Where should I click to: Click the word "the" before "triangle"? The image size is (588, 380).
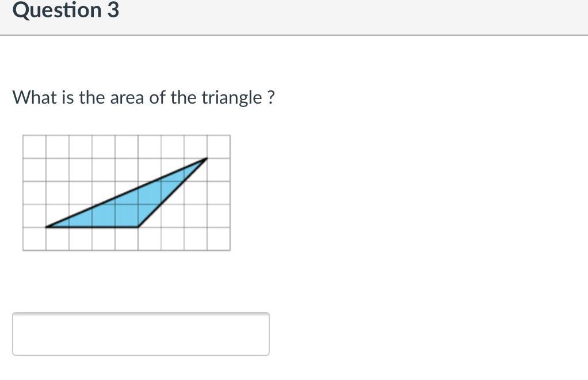click(x=184, y=97)
